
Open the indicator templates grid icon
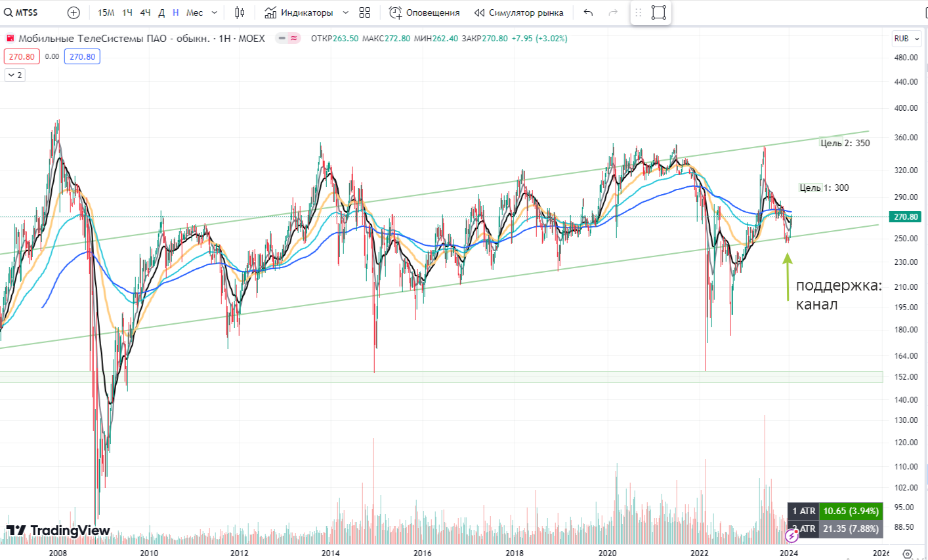click(x=365, y=12)
